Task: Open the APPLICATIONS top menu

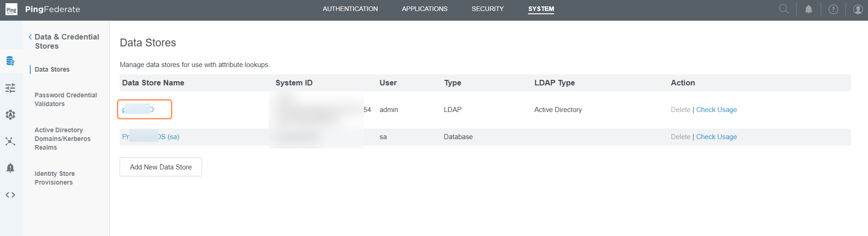Action: (x=425, y=9)
